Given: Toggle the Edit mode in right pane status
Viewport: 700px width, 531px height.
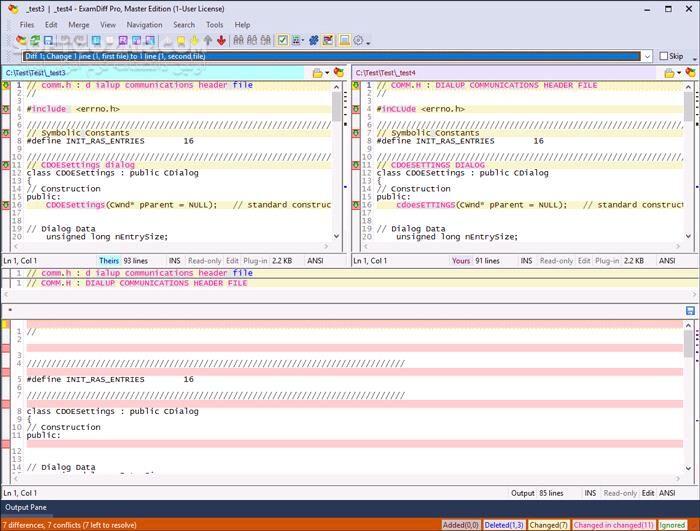Looking at the screenshot, I should point(582,260).
